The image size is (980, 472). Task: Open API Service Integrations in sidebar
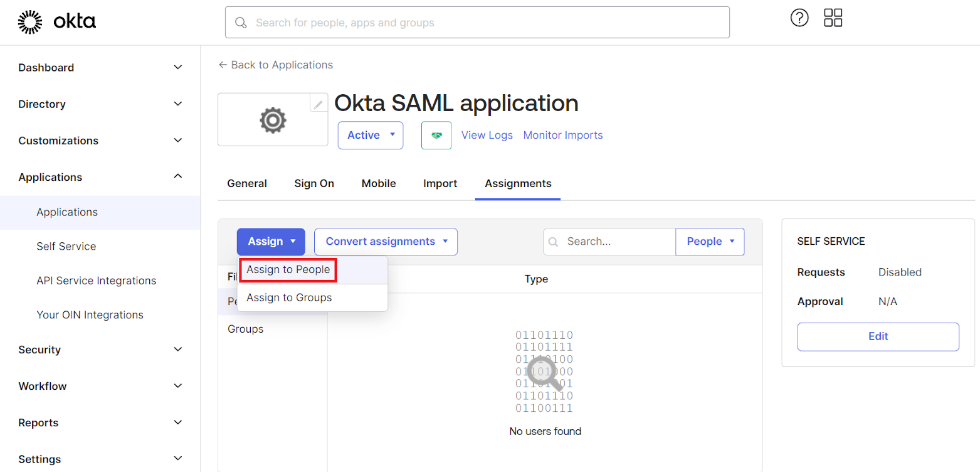tap(96, 281)
